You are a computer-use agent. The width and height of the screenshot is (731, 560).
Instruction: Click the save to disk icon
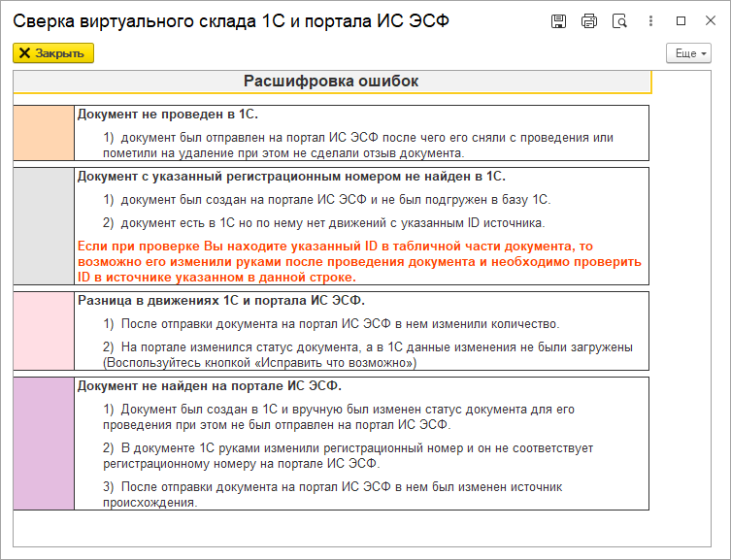point(558,20)
